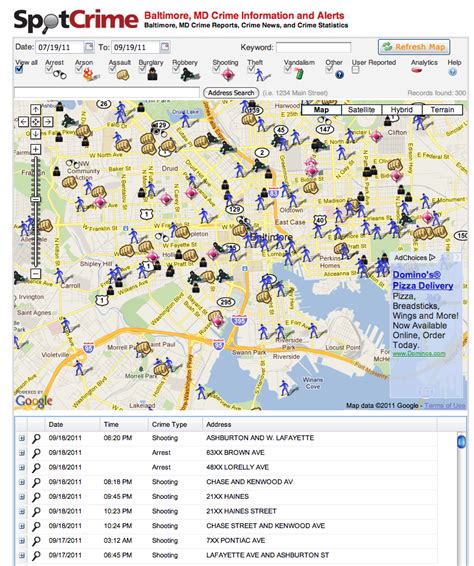Click the Robbery icon in legend

[x=190, y=75]
